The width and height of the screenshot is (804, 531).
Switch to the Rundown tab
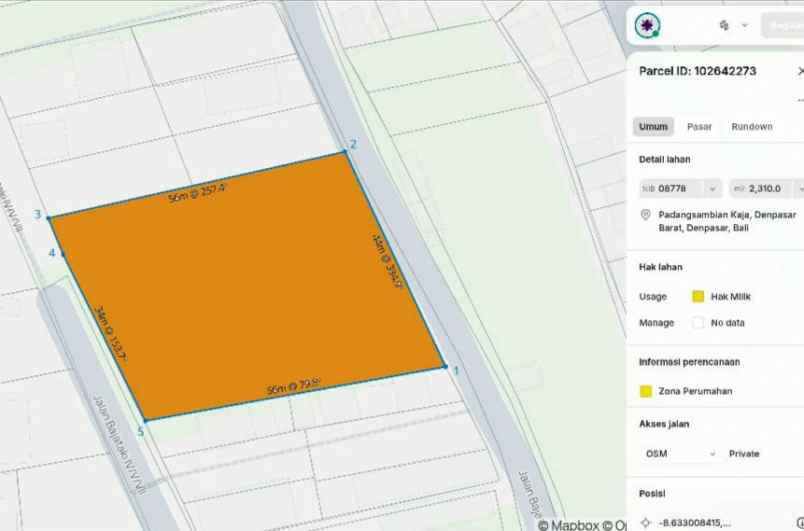752,127
